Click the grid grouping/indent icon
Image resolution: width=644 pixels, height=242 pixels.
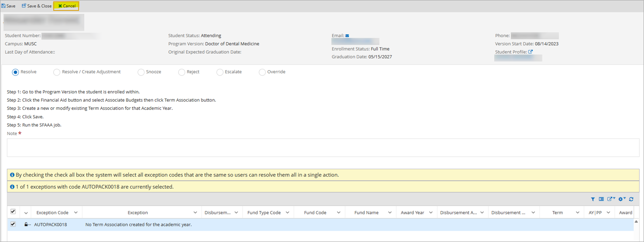[601, 199]
